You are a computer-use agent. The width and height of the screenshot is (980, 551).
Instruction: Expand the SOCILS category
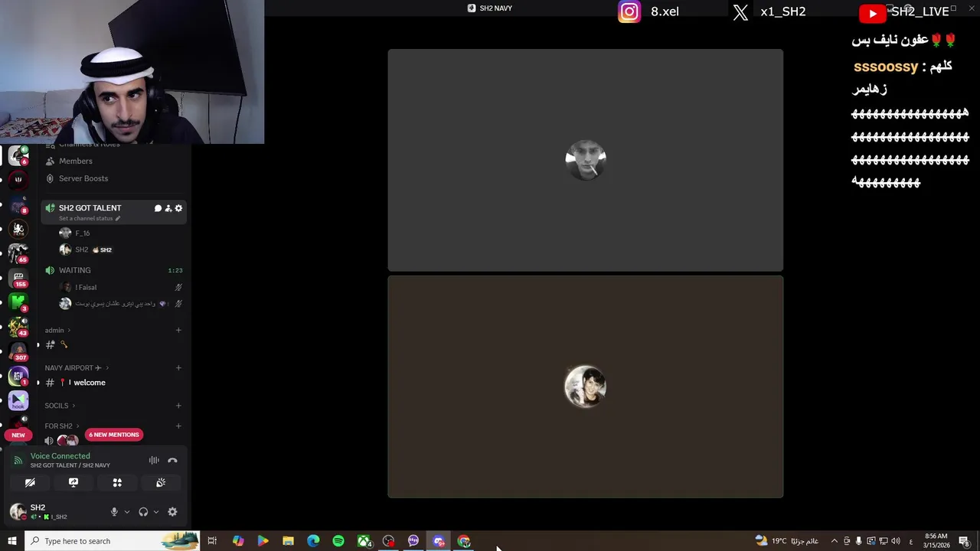[x=60, y=406]
